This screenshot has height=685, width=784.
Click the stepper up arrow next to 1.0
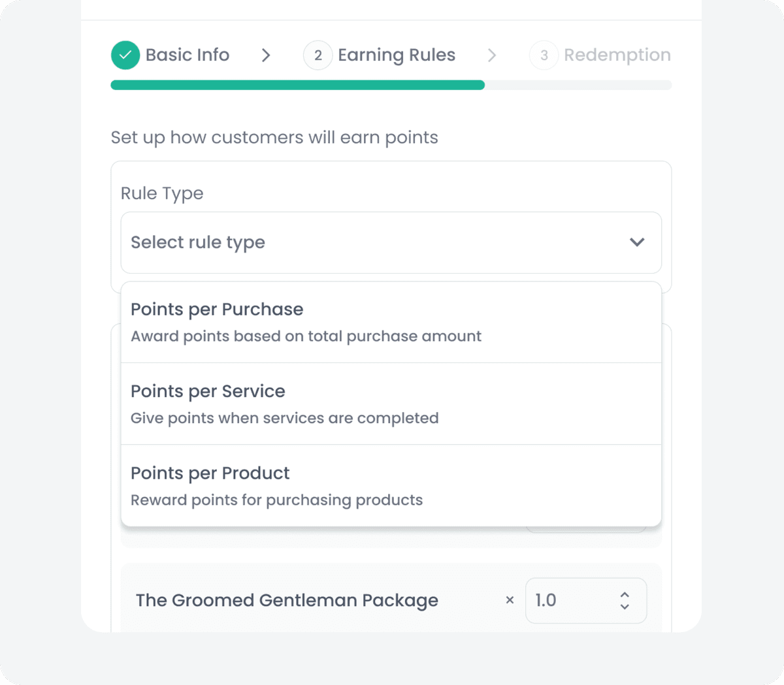pyautogui.click(x=625, y=593)
